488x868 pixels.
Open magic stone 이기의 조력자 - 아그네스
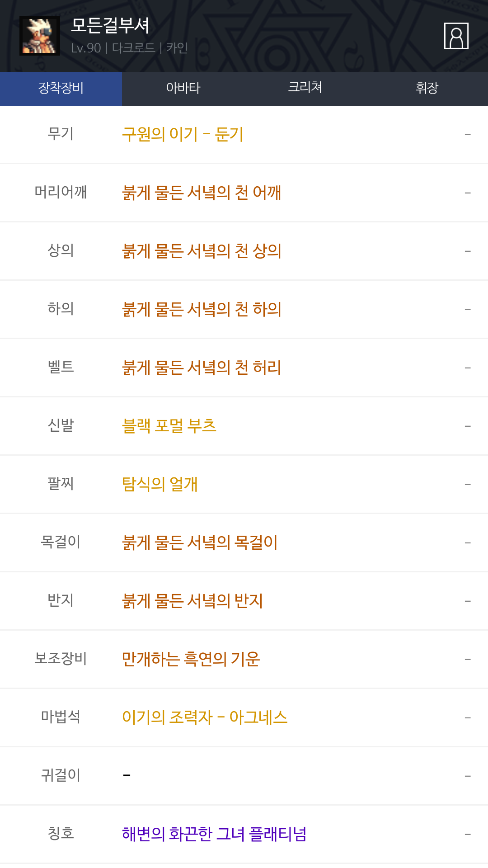205,717
